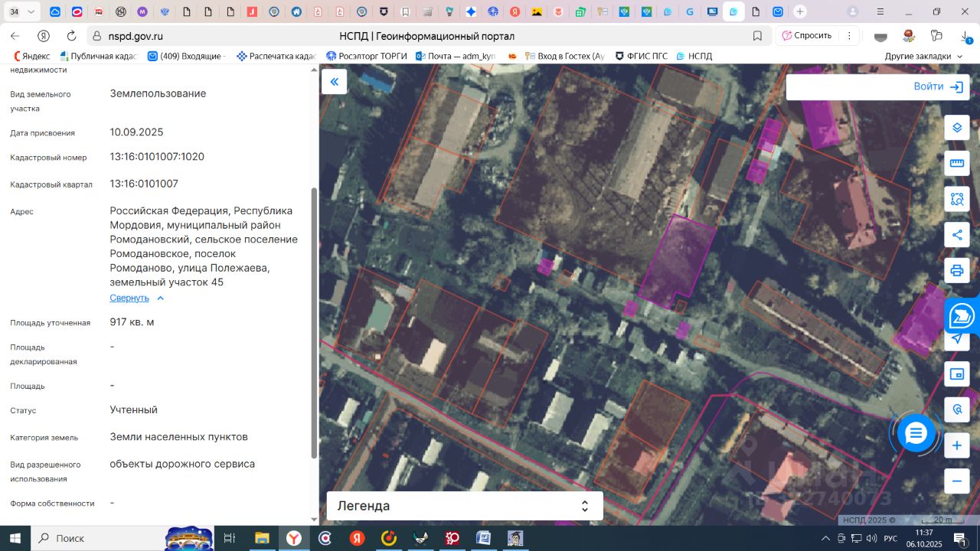Open Другие закладки bookmarks folder

pyautogui.click(x=923, y=56)
